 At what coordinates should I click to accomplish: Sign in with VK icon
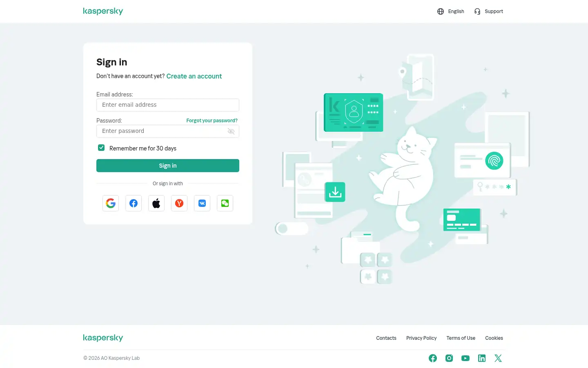[202, 203]
